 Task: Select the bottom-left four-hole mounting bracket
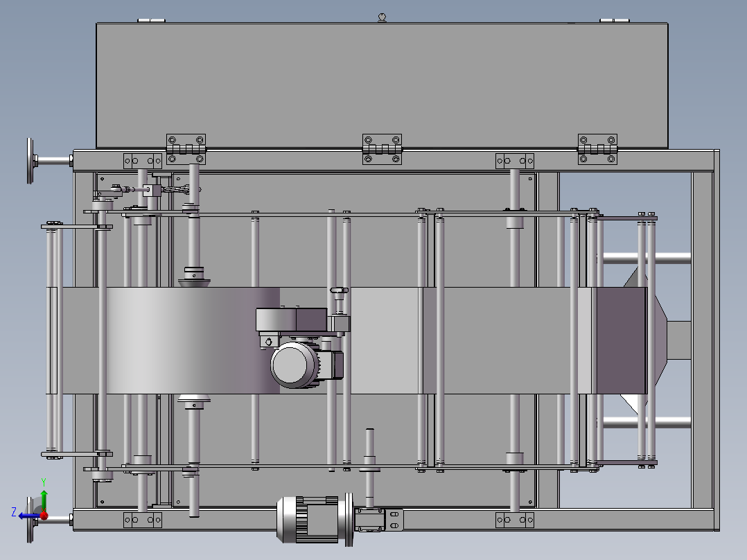pyautogui.click(x=143, y=520)
